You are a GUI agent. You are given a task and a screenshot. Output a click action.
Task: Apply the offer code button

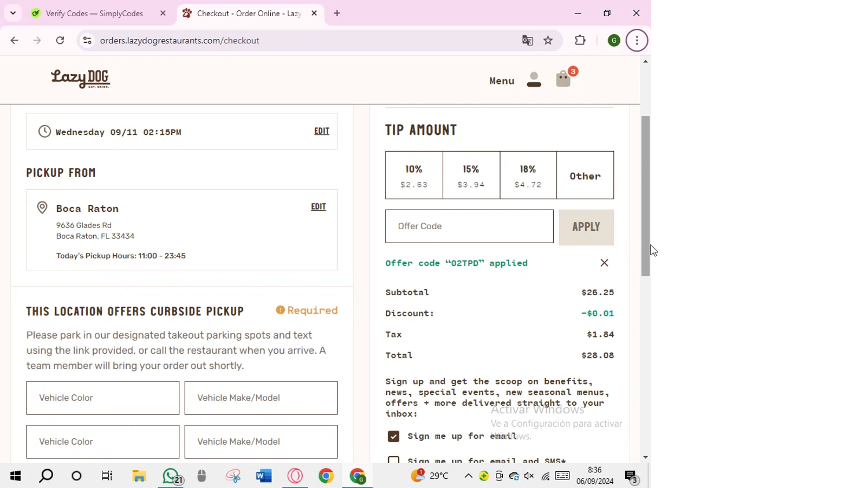586,227
